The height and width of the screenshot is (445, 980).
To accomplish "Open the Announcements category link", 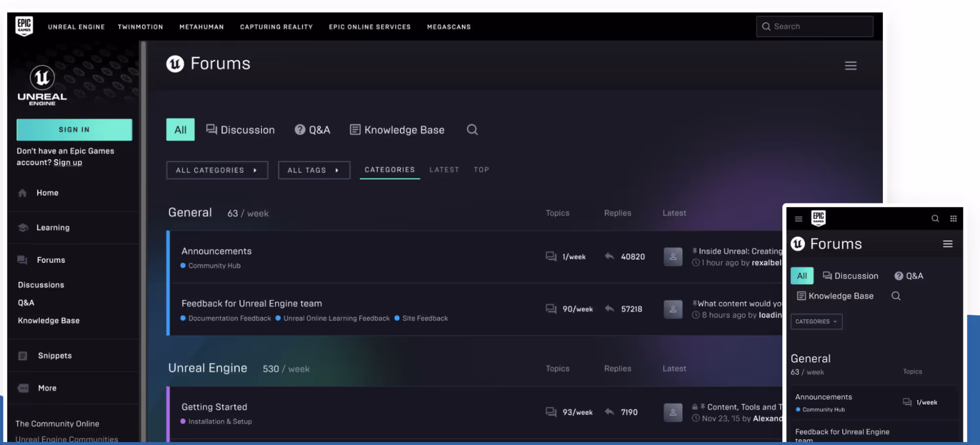I will (217, 251).
